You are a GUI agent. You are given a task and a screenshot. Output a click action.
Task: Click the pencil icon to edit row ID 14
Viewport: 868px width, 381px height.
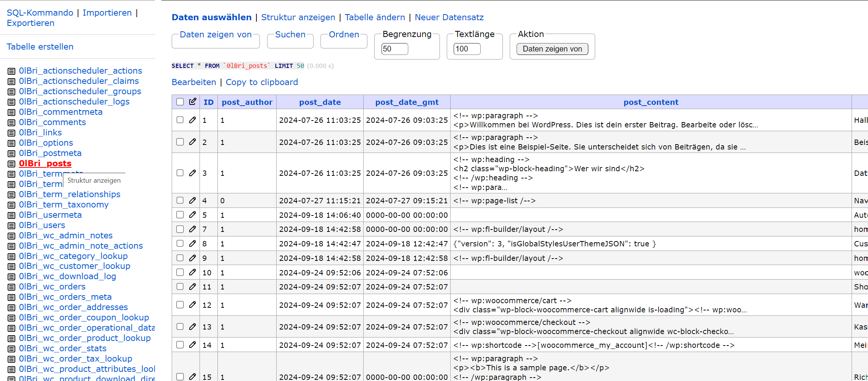[x=193, y=344]
